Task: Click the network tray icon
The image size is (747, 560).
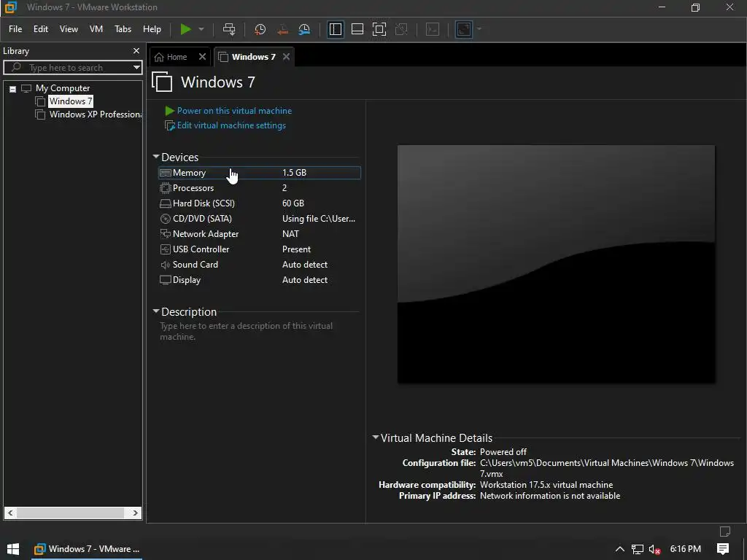Action: coord(638,549)
